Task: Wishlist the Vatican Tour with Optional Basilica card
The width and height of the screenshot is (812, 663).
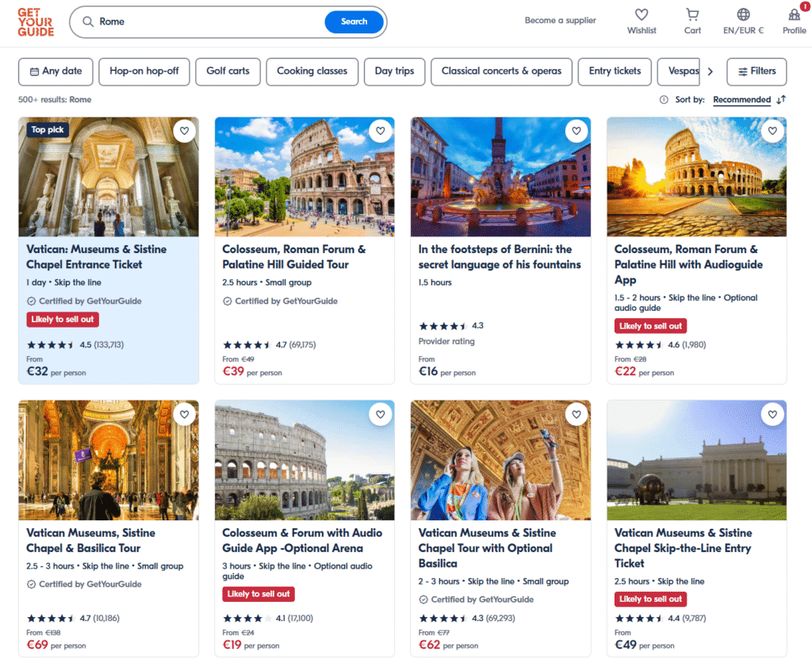Action: tap(576, 414)
